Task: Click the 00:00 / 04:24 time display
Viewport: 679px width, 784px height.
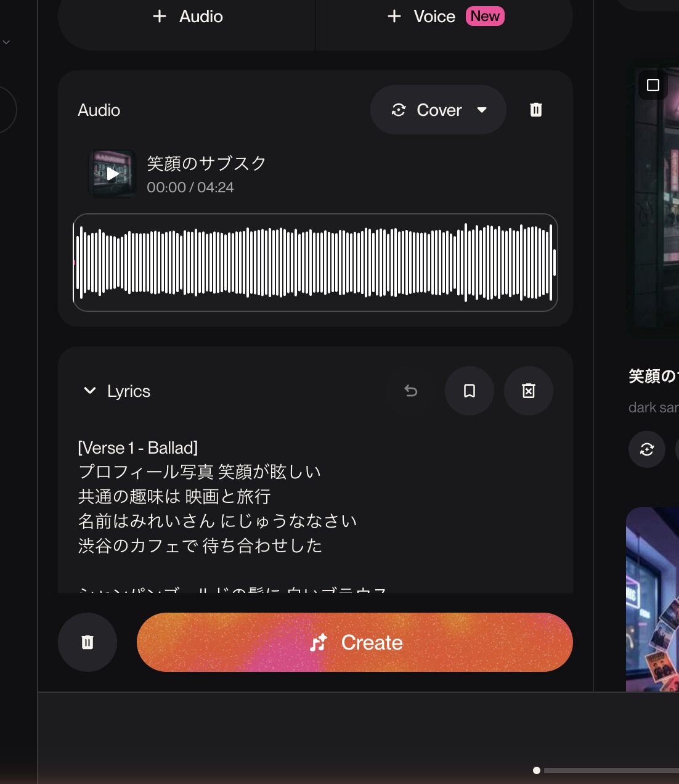Action: 190,187
